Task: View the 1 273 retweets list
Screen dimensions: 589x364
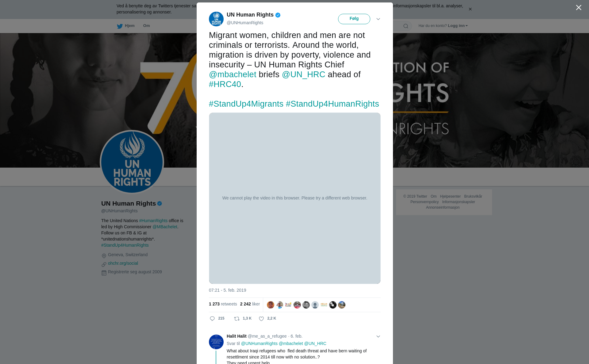Action: tap(223, 304)
